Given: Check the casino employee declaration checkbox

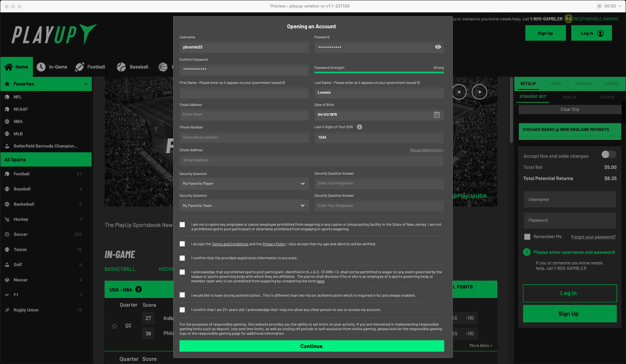Looking at the screenshot, I should pyautogui.click(x=182, y=224).
